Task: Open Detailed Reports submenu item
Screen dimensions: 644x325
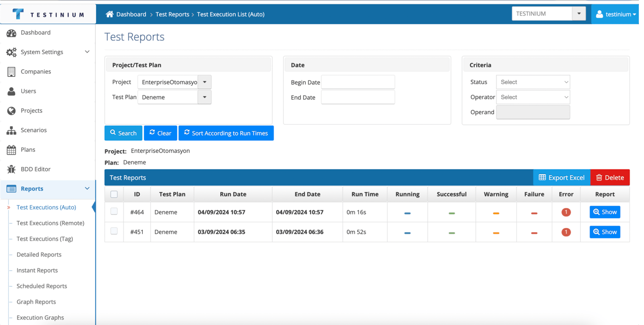Action: [x=39, y=255]
